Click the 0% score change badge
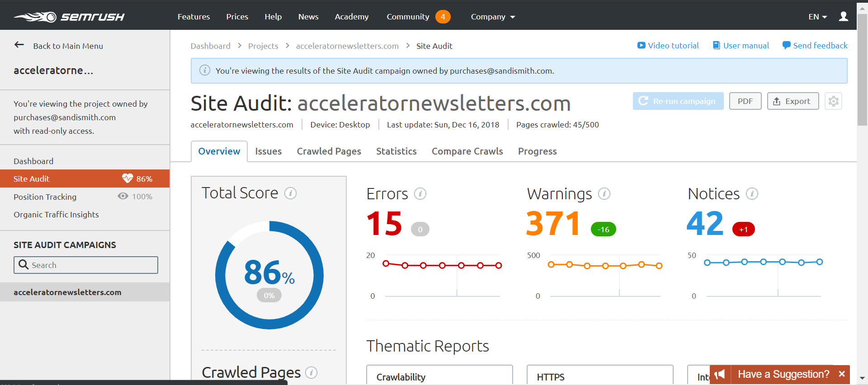The width and height of the screenshot is (868, 385). [269, 296]
